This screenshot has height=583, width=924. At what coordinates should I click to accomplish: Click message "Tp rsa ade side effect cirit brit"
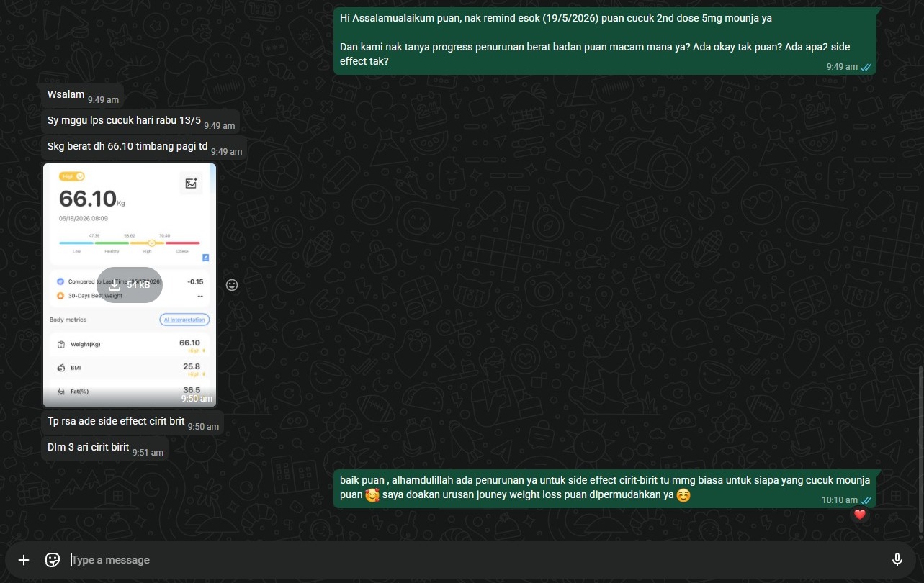pos(133,422)
